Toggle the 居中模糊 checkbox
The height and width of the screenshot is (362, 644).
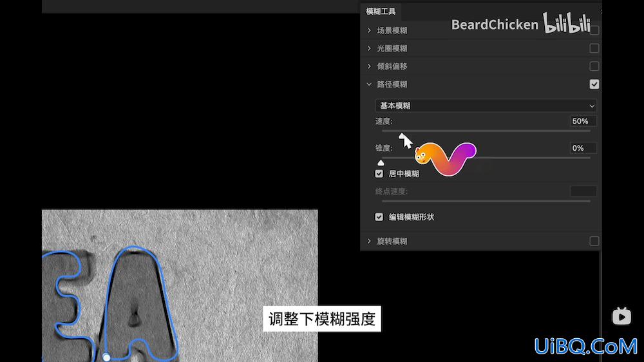pos(379,174)
